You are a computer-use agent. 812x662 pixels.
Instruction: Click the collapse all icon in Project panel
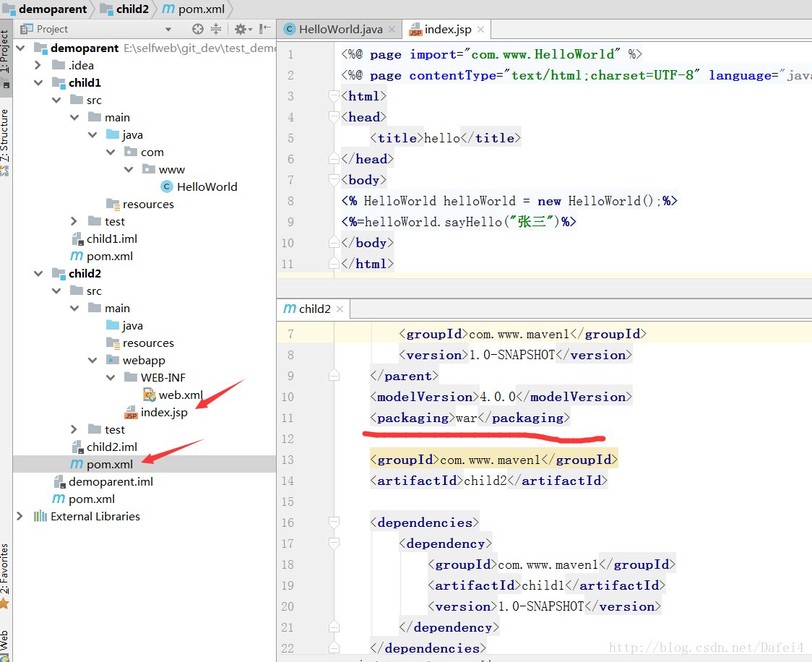coord(216,29)
